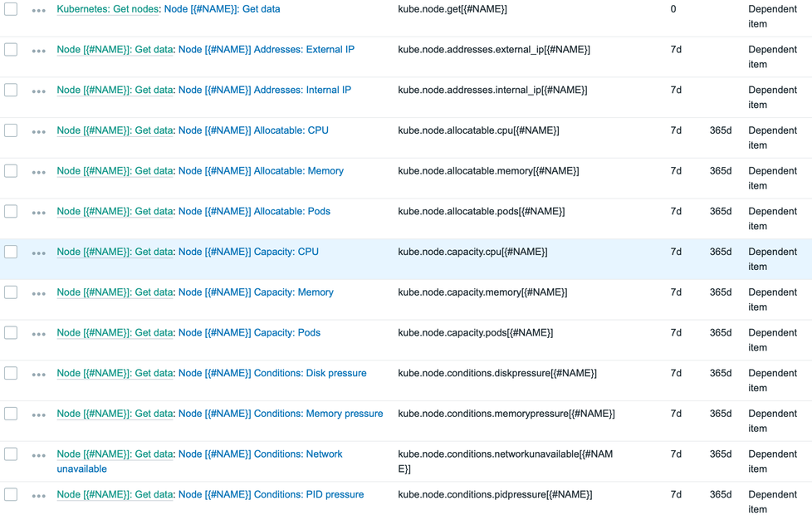812x520 pixels.
Task: Open the Addresses: External IP item prototype
Action: coord(267,49)
